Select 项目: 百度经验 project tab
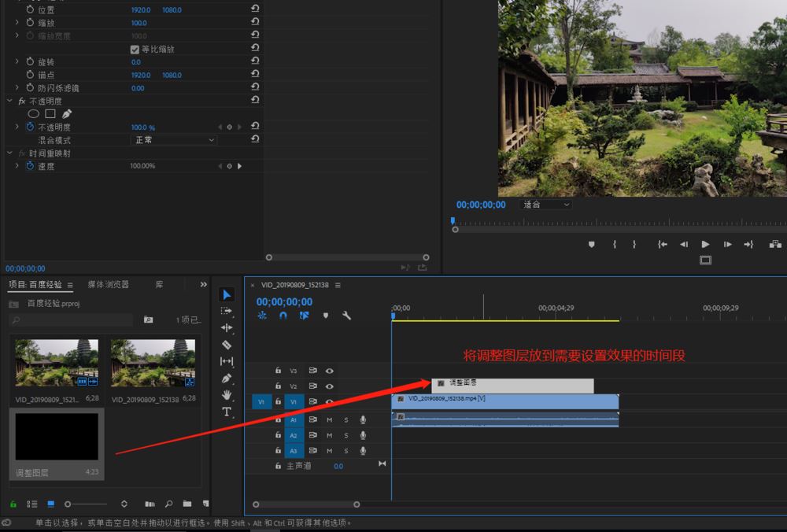Viewport: 787px width, 532px height. pyautogui.click(x=35, y=285)
